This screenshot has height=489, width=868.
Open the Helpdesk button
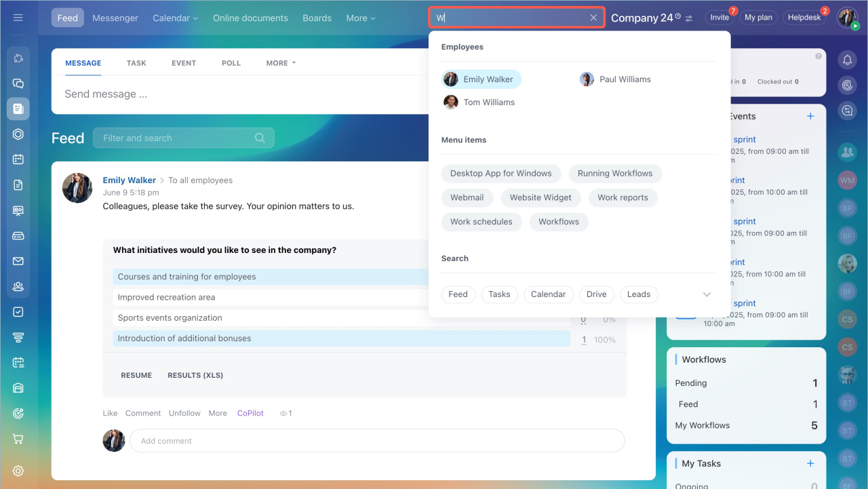(804, 18)
